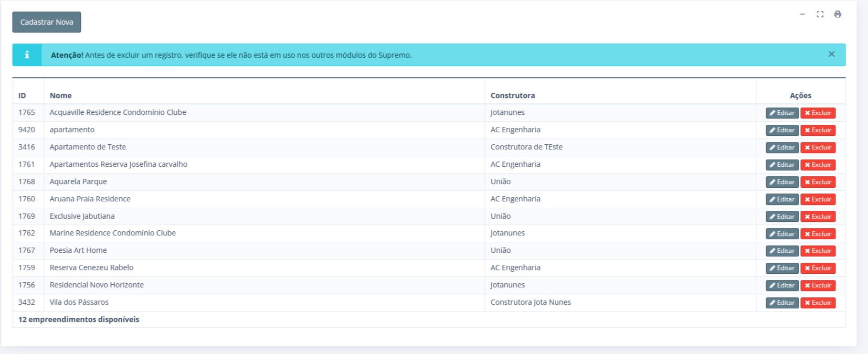The image size is (868, 354).
Task: Edit Reserva Cenezeu Rabelo
Action: (782, 268)
